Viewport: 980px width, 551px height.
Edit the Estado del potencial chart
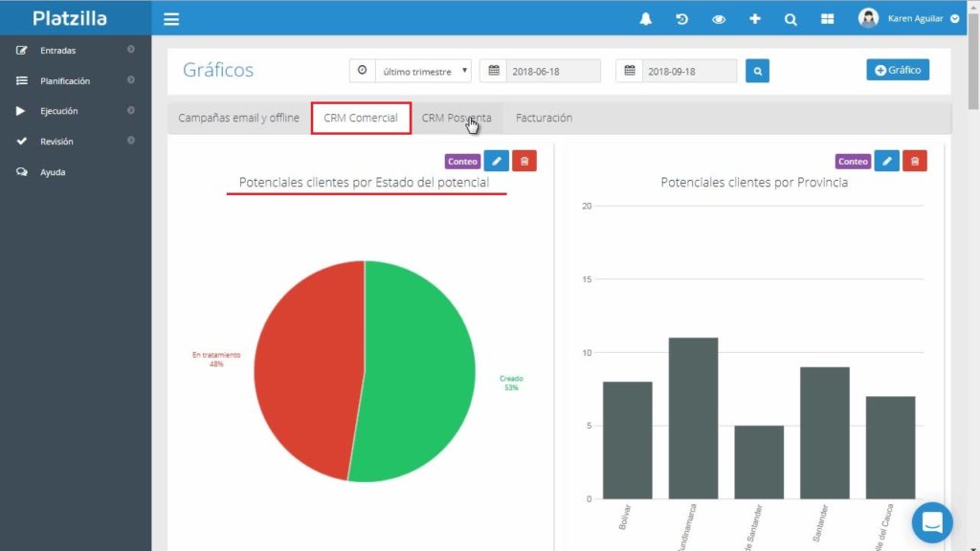point(497,161)
